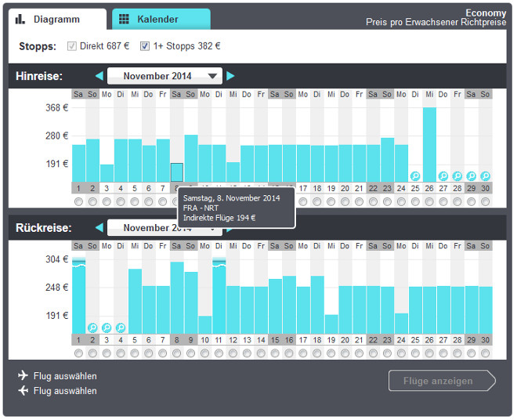The height and width of the screenshot is (420, 517).
Task: Click search icon on outbound November 30
Action: point(486,176)
